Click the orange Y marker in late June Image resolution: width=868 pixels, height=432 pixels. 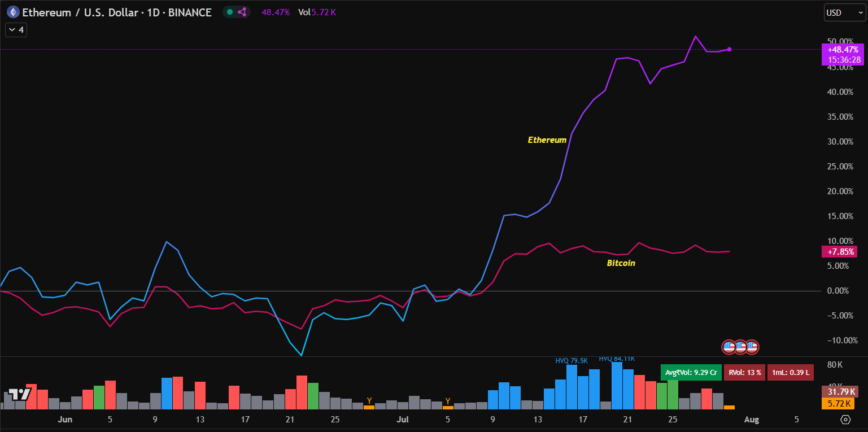coord(369,401)
